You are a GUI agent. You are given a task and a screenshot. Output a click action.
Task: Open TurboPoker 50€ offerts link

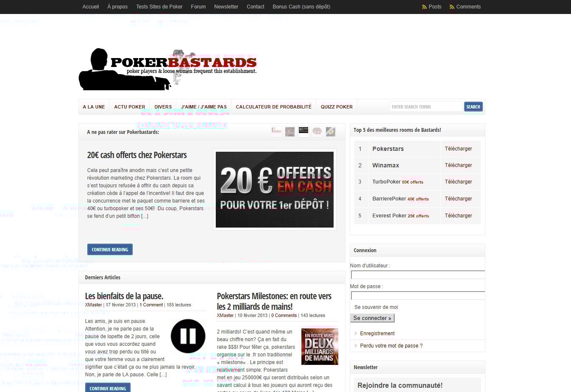[x=398, y=182]
